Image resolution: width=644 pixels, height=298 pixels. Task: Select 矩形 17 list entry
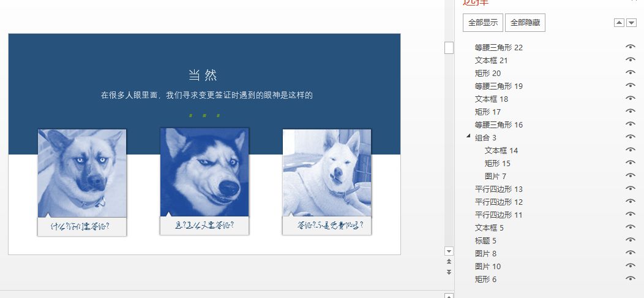[x=487, y=112]
